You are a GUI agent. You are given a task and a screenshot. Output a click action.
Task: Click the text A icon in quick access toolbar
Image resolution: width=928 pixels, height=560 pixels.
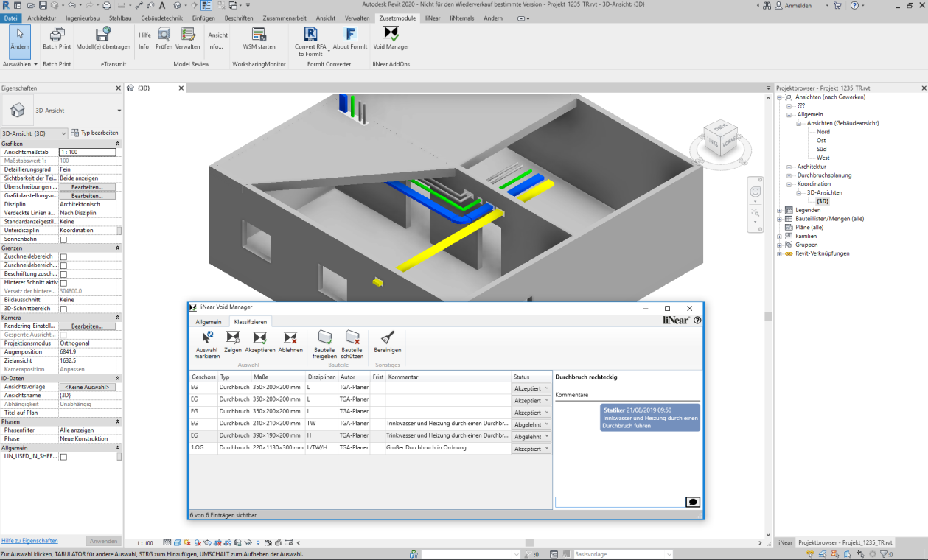coord(161,5)
